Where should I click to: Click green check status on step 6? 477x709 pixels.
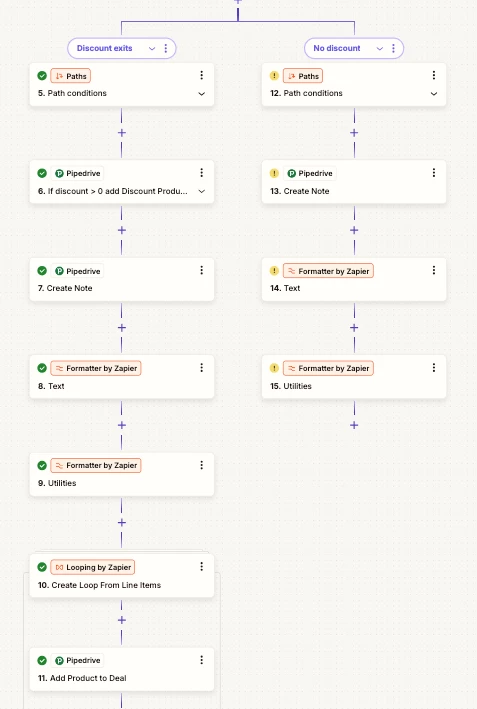coord(42,173)
